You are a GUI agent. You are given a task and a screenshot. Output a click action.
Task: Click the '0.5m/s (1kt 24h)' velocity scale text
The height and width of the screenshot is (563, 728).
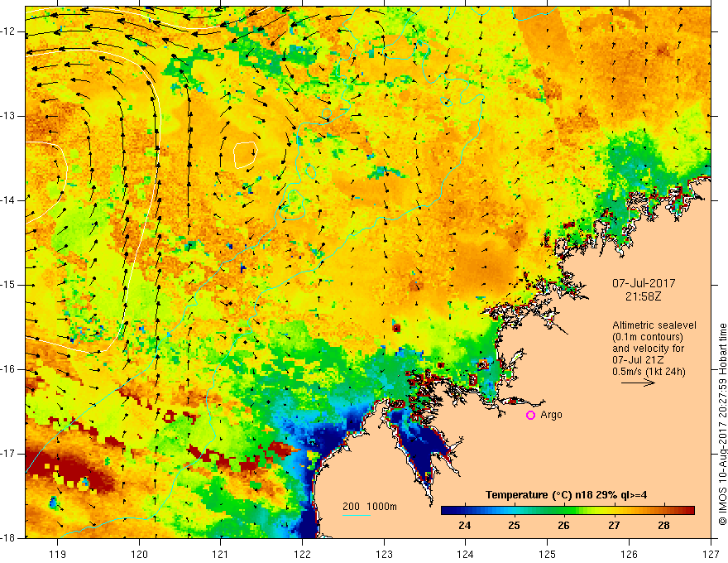[649, 372]
